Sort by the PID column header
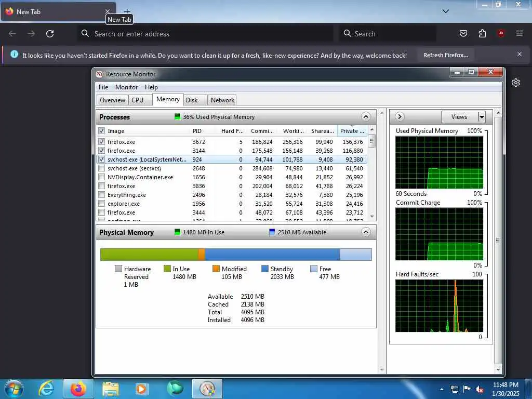 pyautogui.click(x=197, y=131)
